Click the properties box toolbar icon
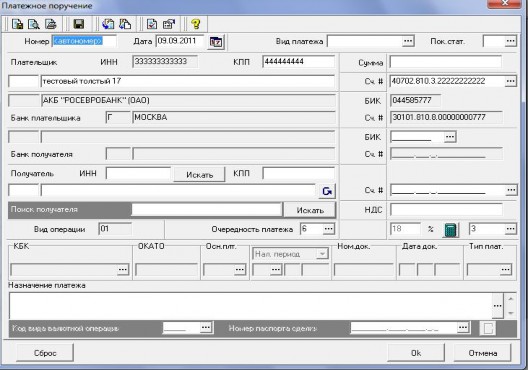This screenshot has width=528, height=370. tap(169, 24)
